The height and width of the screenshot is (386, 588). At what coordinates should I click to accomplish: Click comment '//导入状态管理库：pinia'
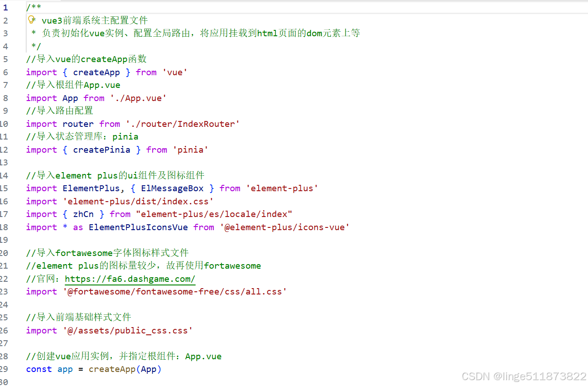click(82, 136)
